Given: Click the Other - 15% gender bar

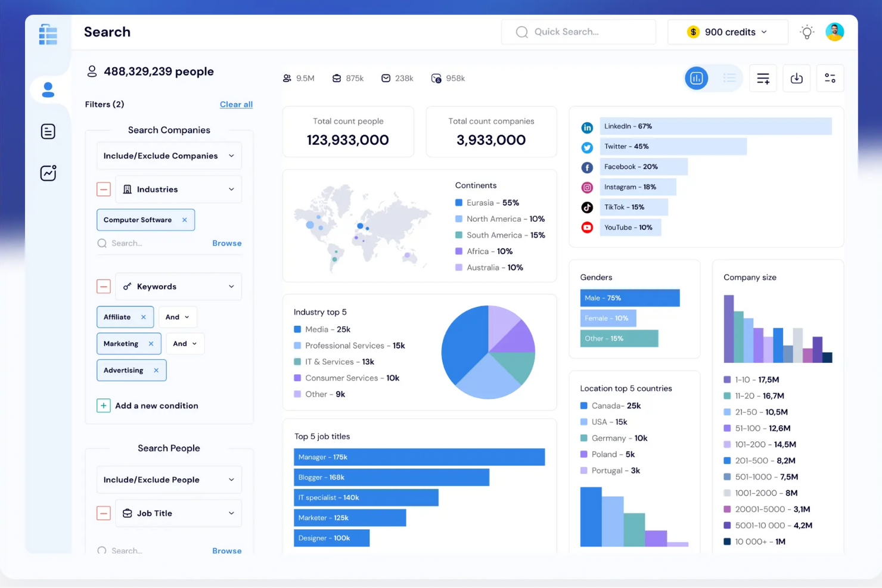Looking at the screenshot, I should tap(619, 338).
